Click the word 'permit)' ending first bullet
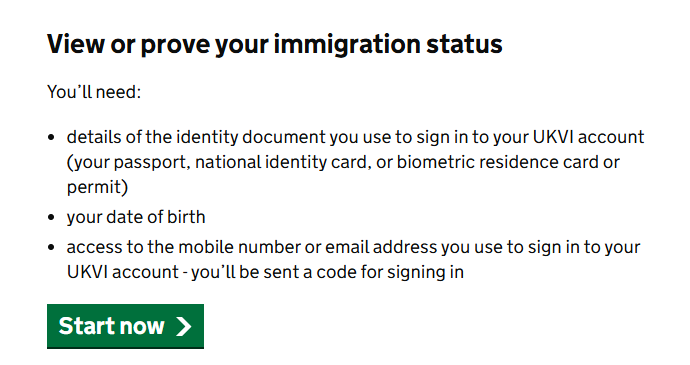The image size is (690, 365). 97,187
